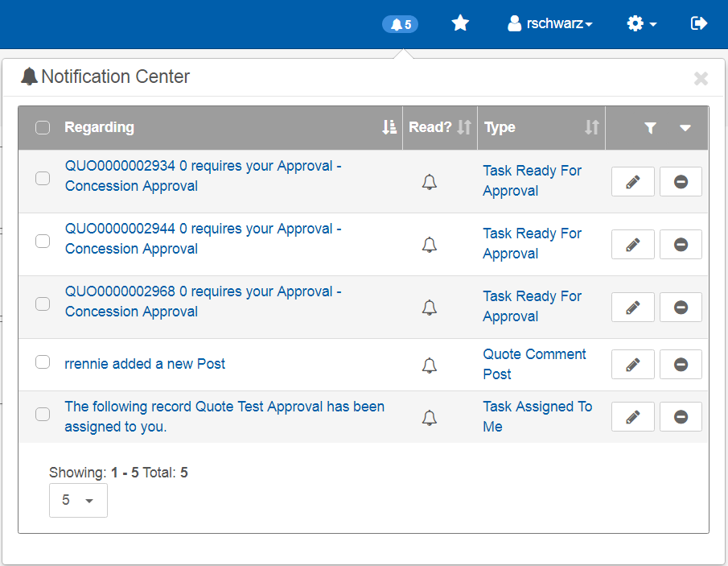Open the rschwarz user dropdown menu
The height and width of the screenshot is (566, 728).
[550, 24]
